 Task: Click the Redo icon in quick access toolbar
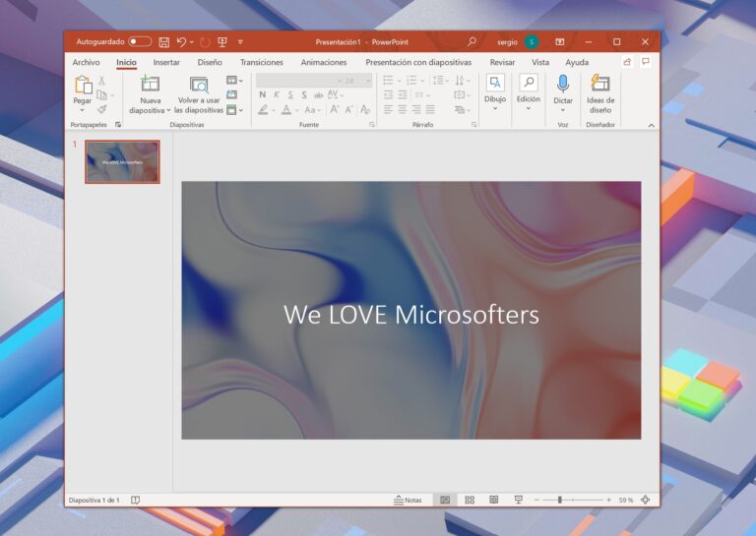click(x=205, y=42)
